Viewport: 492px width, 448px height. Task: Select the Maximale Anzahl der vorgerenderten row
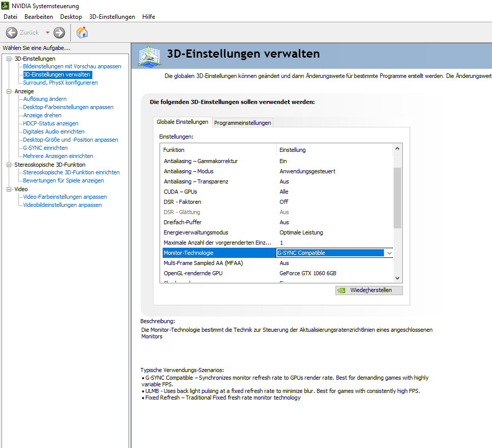click(x=278, y=243)
